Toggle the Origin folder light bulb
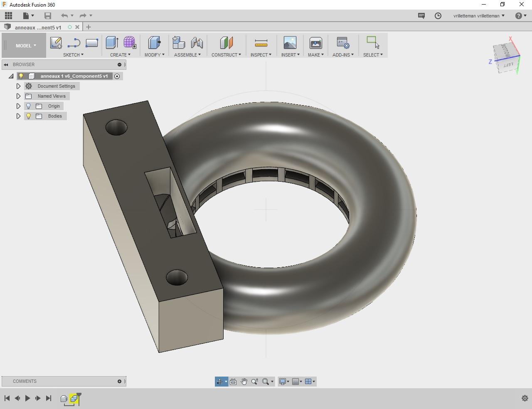The width and height of the screenshot is (532, 409). [x=29, y=106]
